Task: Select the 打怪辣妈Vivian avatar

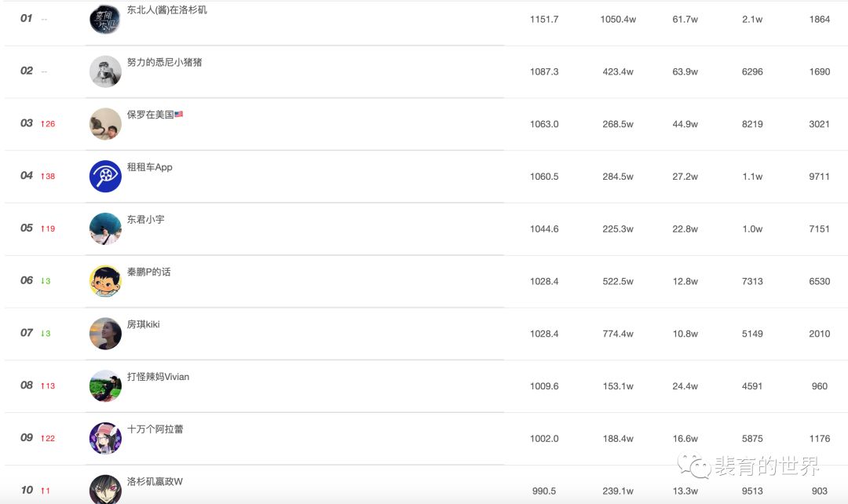Action: pos(105,385)
